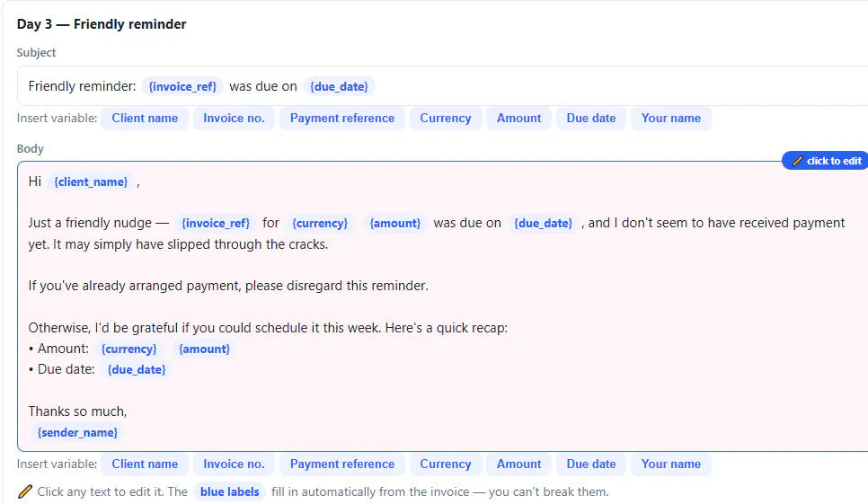Select {due_date} token in body nudge sentence
868x504 pixels.
tap(543, 224)
